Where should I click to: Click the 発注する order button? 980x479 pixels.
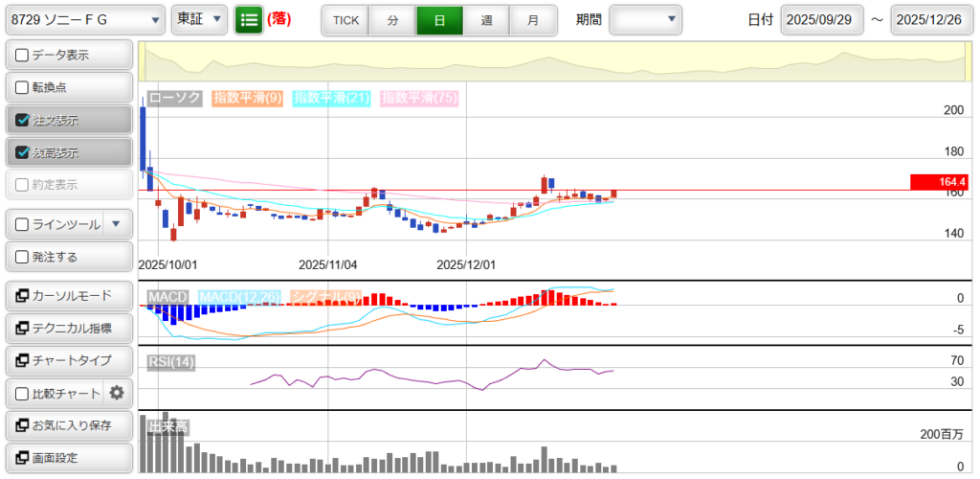pos(68,257)
